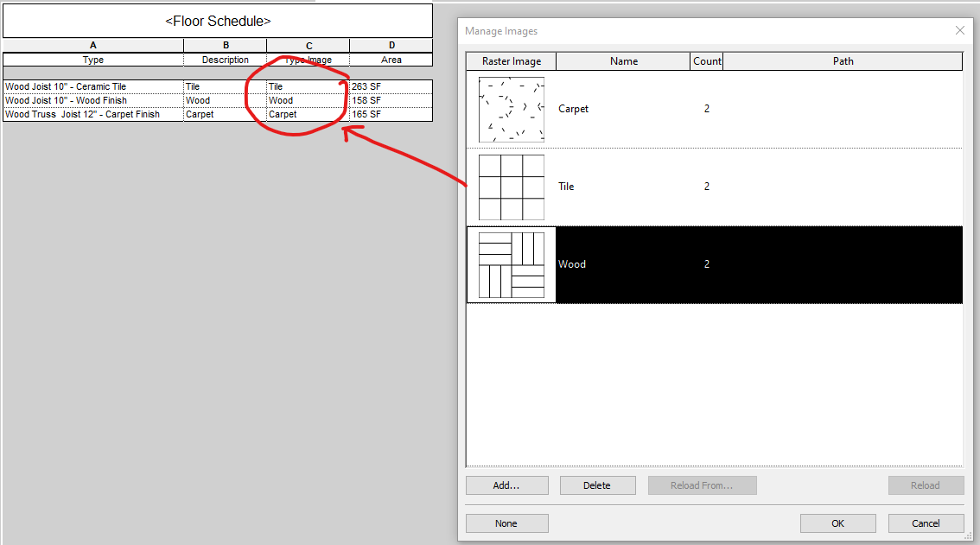Close the Manage Images dialog
980x545 pixels.
tap(959, 30)
